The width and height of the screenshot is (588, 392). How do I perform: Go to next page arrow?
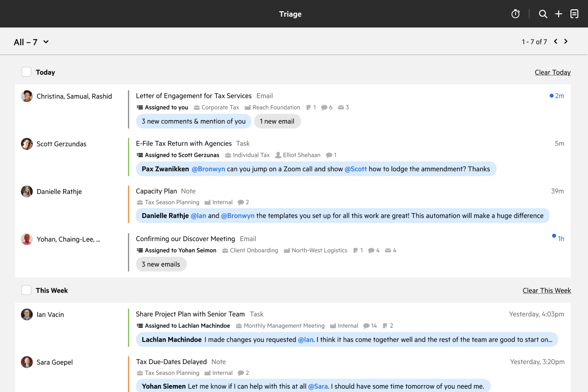pos(566,42)
